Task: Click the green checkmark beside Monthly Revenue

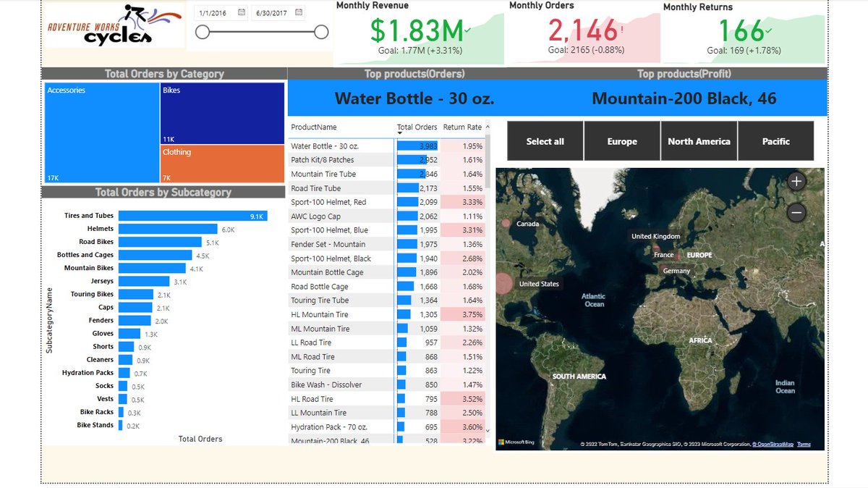Action: point(467,30)
